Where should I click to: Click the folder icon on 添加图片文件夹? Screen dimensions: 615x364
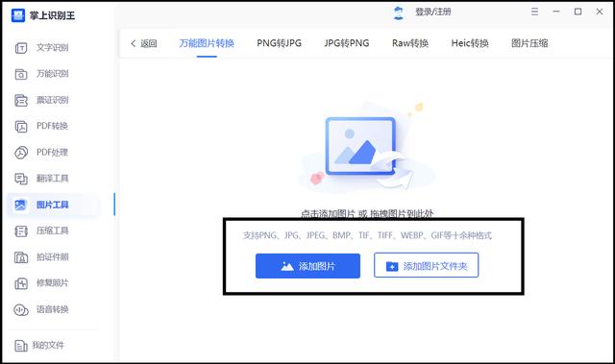click(392, 266)
